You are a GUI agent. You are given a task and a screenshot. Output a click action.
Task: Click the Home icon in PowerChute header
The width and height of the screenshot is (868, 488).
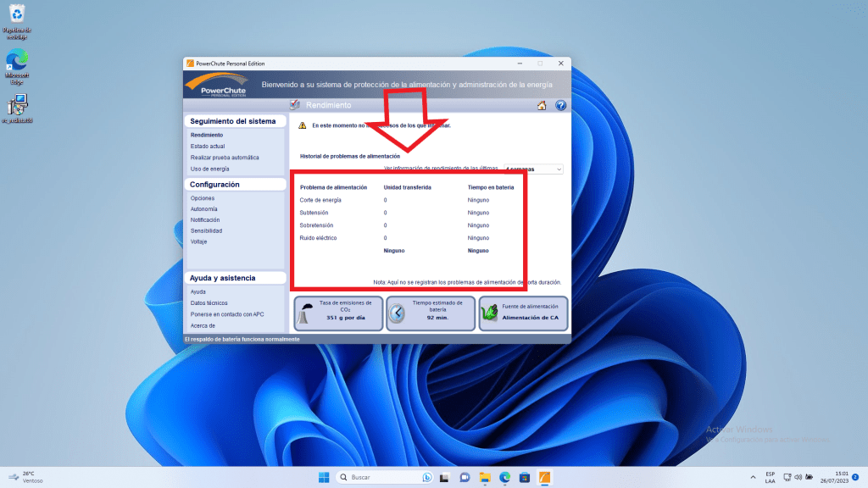542,105
